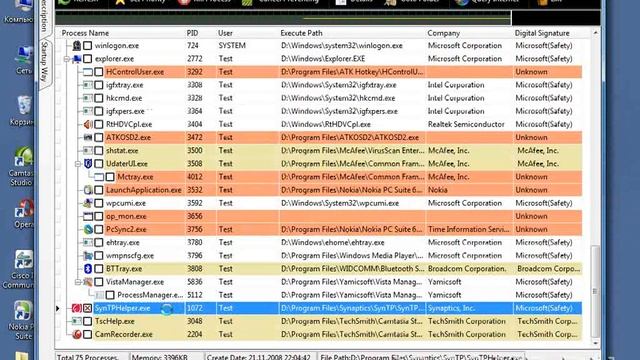The width and height of the screenshot is (640, 360).
Task: Tick the ehtray.exe checkbox
Action: pos(99,242)
